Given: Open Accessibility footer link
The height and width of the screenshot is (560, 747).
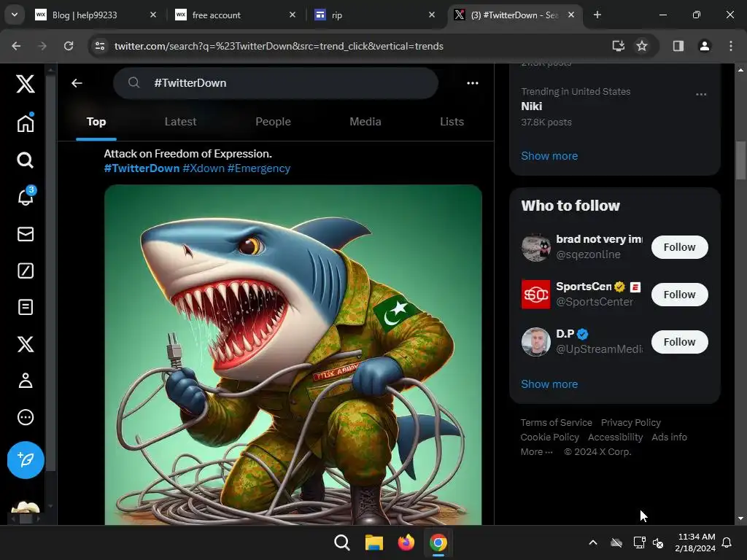Looking at the screenshot, I should (x=615, y=437).
